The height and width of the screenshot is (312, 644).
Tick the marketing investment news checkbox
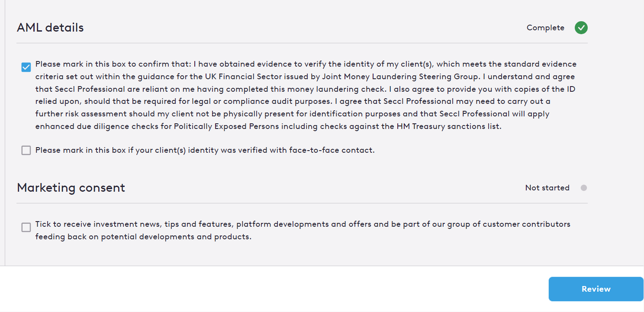point(26,227)
